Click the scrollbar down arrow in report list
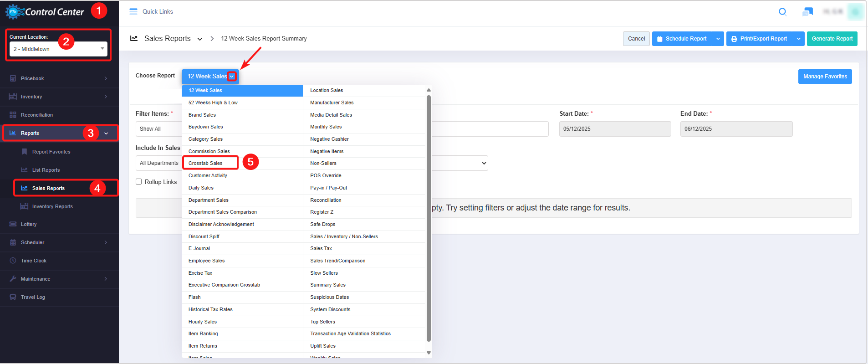The image size is (868, 364). pyautogui.click(x=429, y=353)
